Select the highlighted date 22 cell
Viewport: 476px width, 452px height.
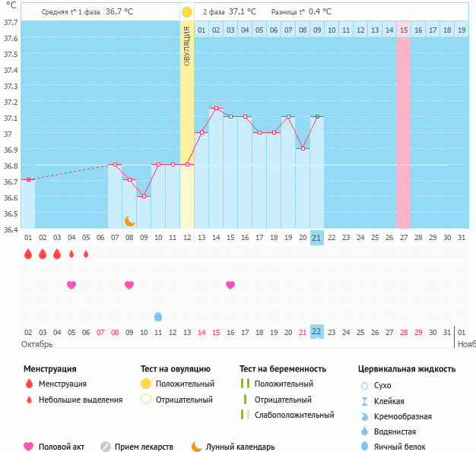317,331
